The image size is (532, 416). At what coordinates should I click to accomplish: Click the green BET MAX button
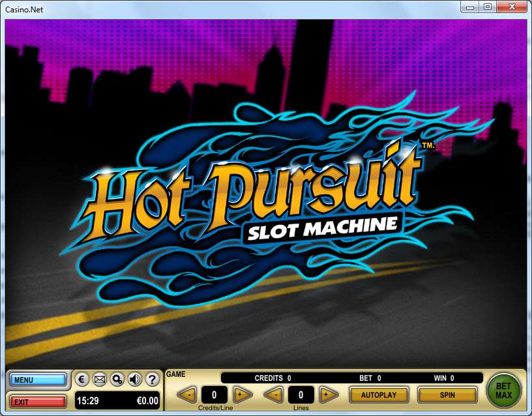(x=503, y=391)
